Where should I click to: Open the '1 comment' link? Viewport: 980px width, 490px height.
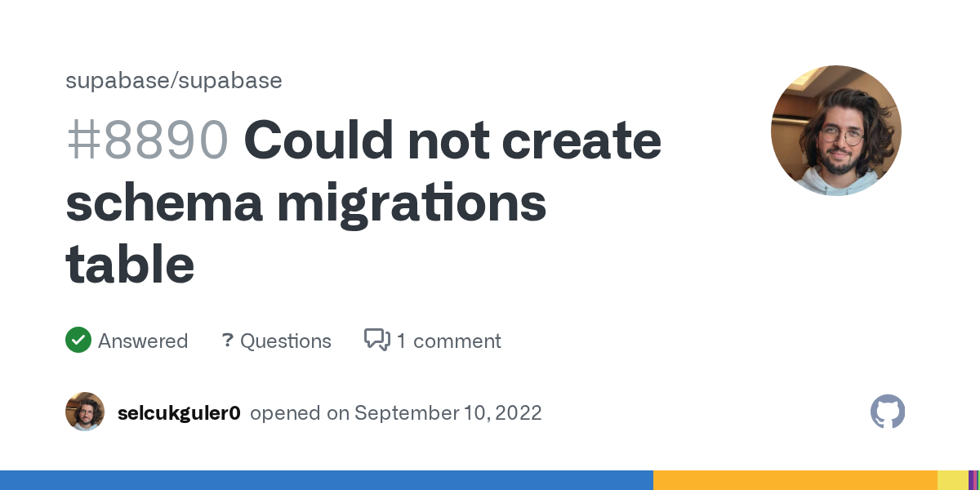(449, 341)
